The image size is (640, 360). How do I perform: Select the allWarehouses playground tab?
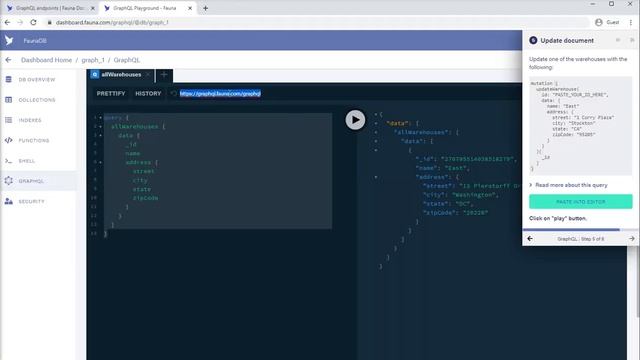pos(121,75)
